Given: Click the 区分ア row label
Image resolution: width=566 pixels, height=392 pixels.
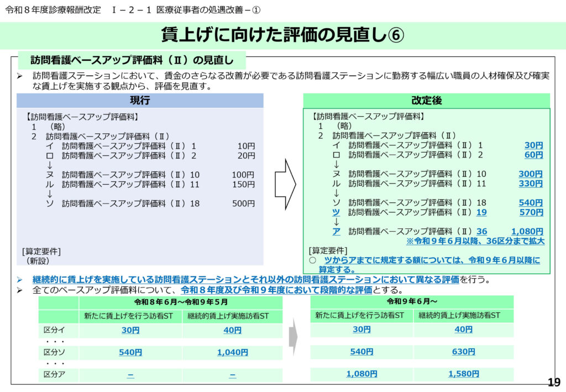Looking at the screenshot, I should pyautogui.click(x=54, y=375).
